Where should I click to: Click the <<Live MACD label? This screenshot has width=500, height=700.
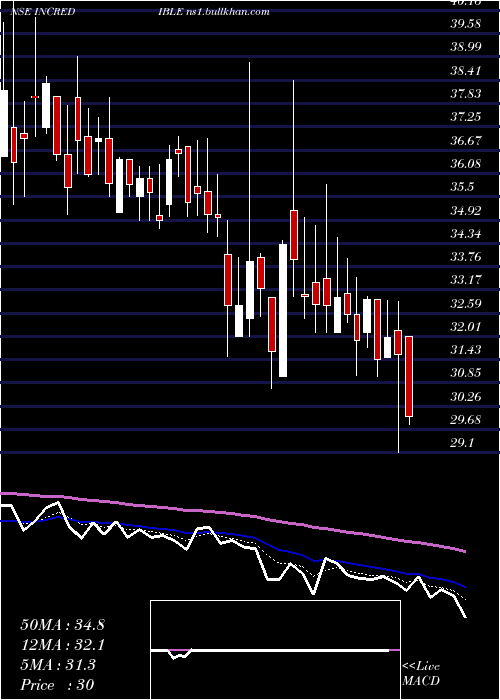pos(421,673)
